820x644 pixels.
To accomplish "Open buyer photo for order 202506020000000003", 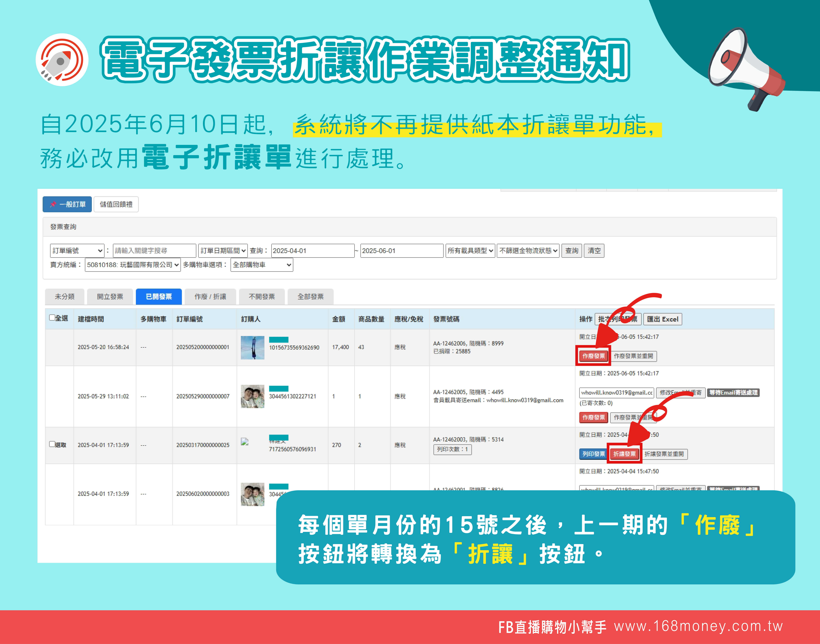I will [253, 494].
